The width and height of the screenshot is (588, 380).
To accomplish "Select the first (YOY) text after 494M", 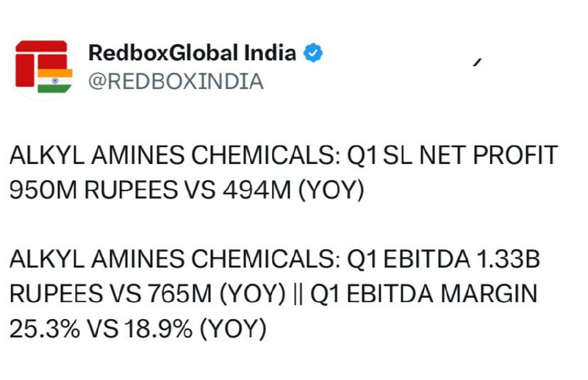I will click(331, 190).
